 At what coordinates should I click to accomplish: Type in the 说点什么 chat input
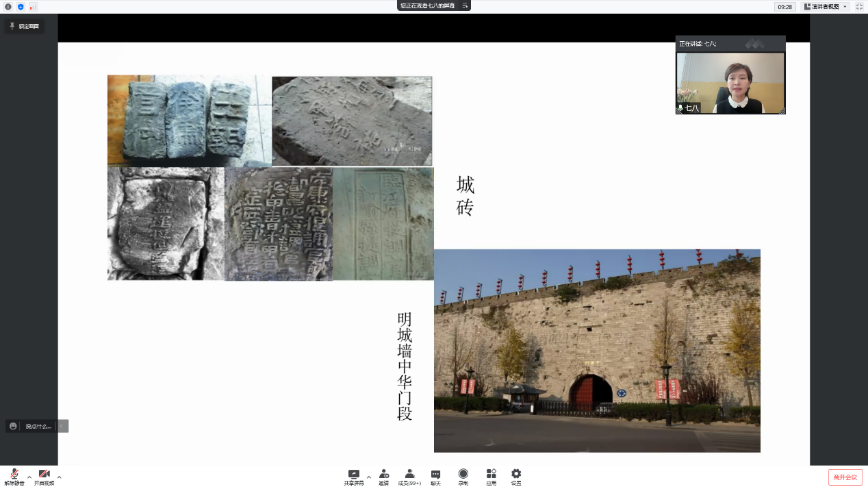38,426
